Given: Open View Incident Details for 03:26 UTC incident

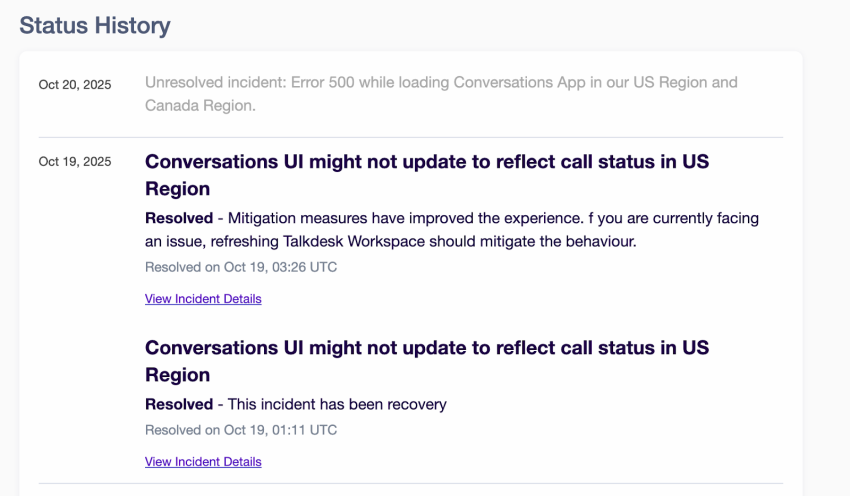Looking at the screenshot, I should [203, 299].
